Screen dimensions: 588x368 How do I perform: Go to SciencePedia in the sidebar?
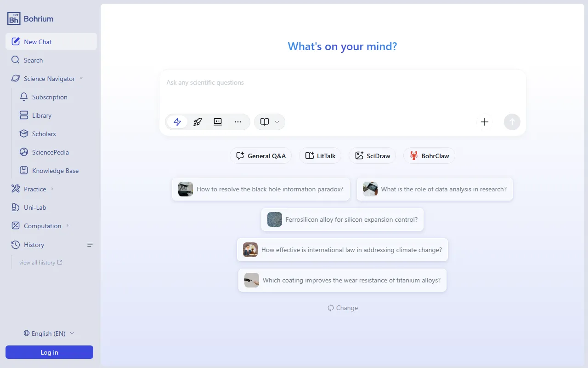tap(50, 152)
